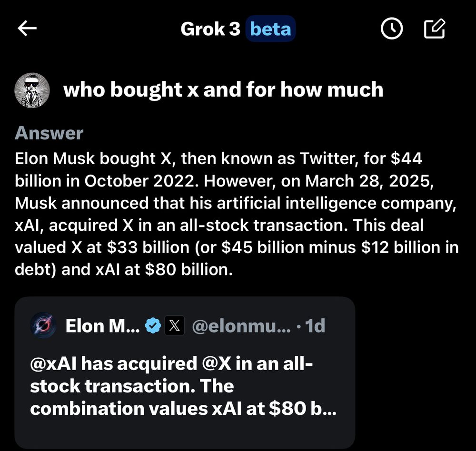Tap the Answer heading
Screen dimensions: 476x451
(x=49, y=133)
